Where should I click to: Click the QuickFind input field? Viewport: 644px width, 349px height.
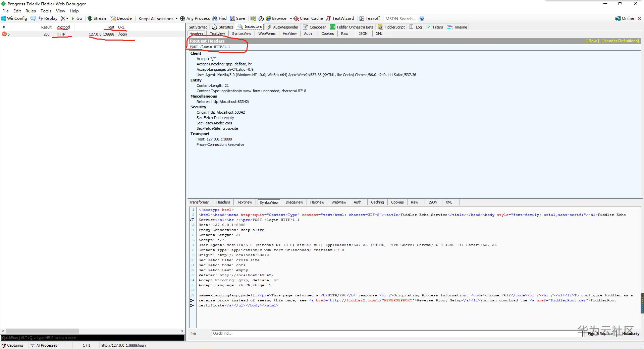click(397, 334)
